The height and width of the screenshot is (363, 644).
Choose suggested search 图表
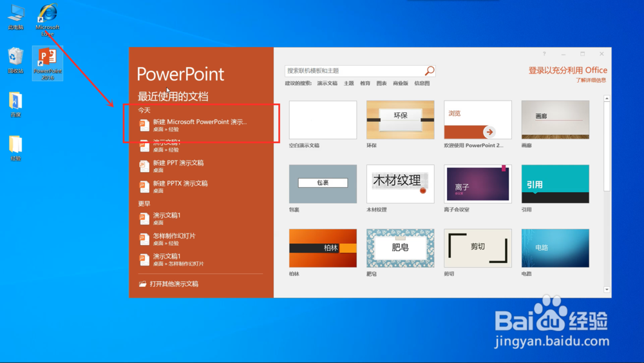[381, 83]
